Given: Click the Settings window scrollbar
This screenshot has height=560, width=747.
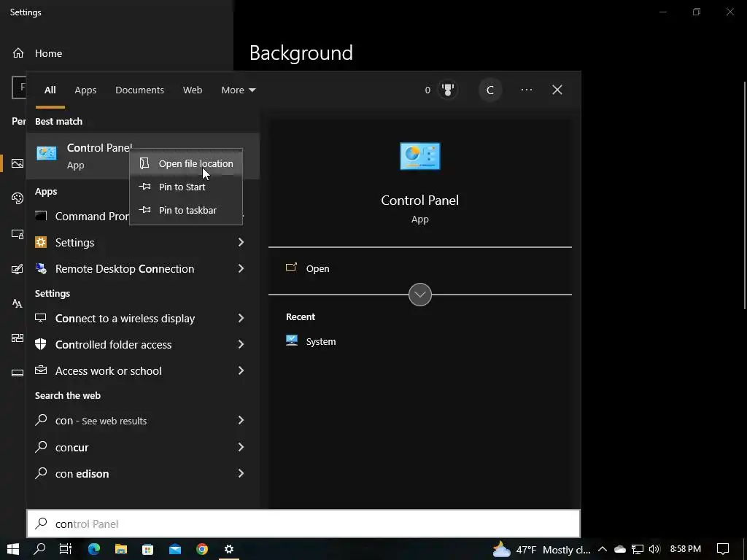Looking at the screenshot, I should coord(745,195).
